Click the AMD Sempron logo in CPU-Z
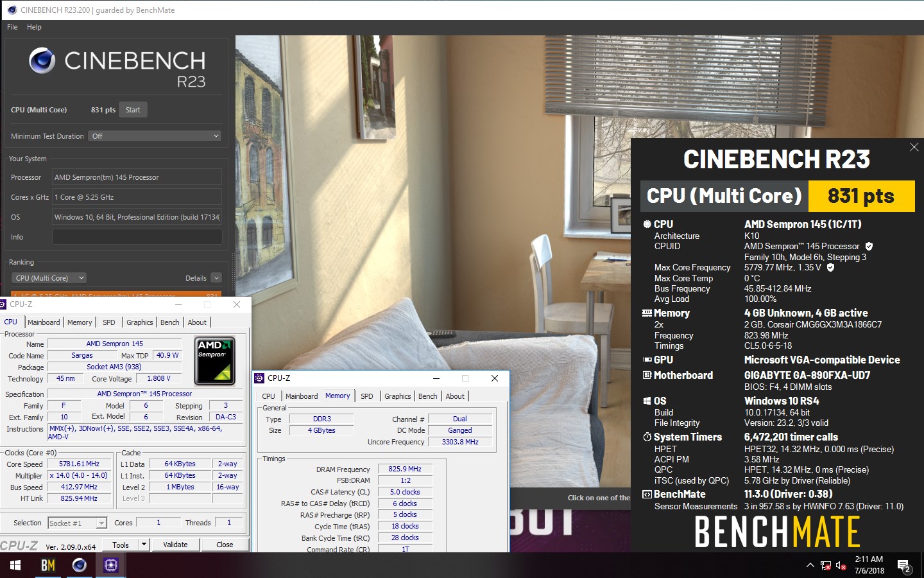 point(215,361)
